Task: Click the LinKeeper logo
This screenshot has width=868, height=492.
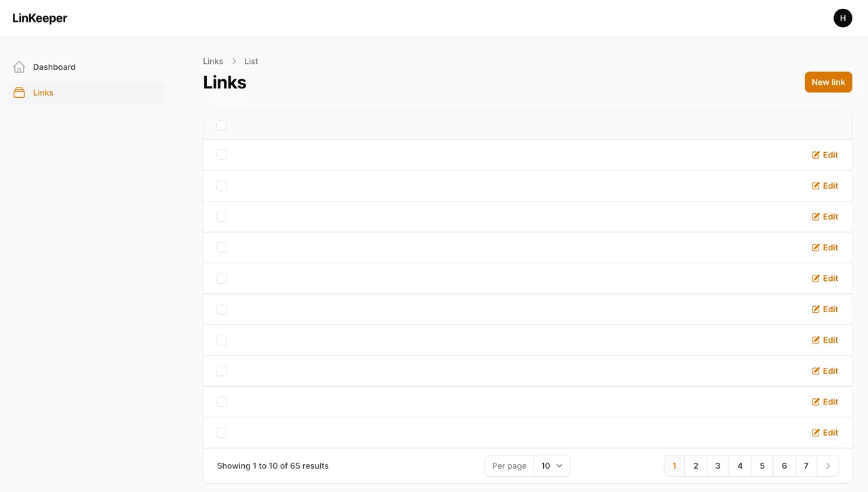Action: pos(40,18)
